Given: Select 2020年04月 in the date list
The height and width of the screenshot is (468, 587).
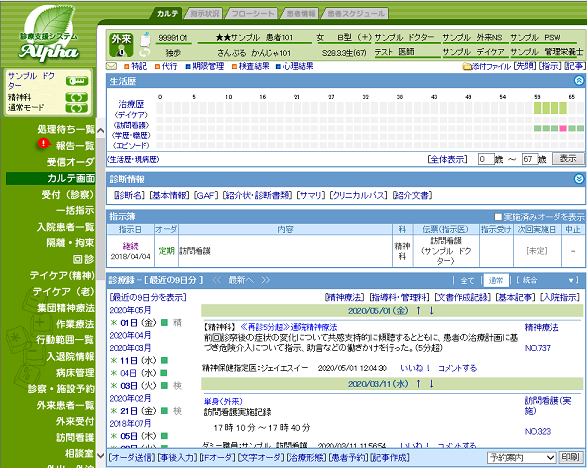Looking at the screenshot, I should [x=130, y=335].
